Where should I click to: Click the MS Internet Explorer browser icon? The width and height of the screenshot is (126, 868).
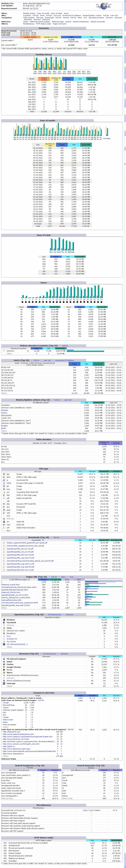click(x=4, y=659)
